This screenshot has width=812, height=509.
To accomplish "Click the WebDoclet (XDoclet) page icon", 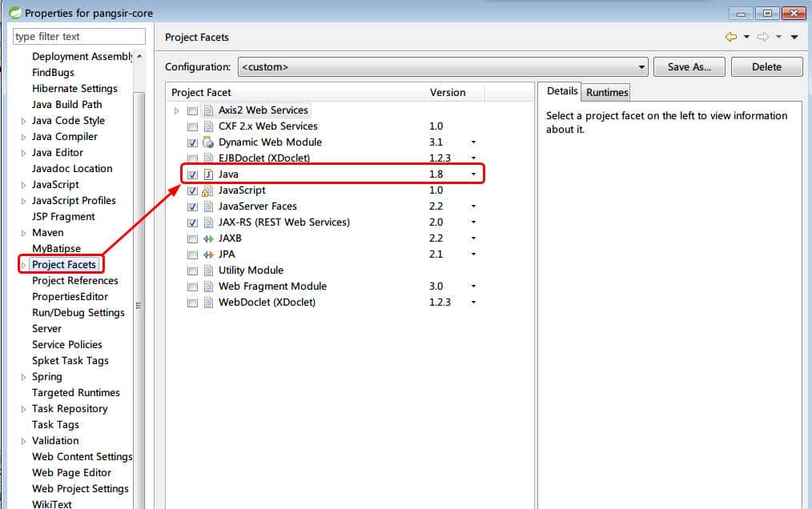I will 208,303.
